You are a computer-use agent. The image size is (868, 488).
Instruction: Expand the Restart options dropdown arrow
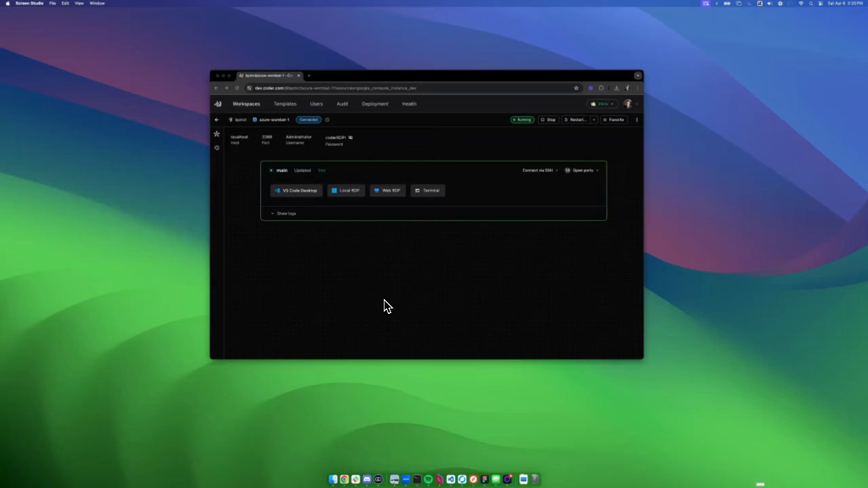[594, 120]
